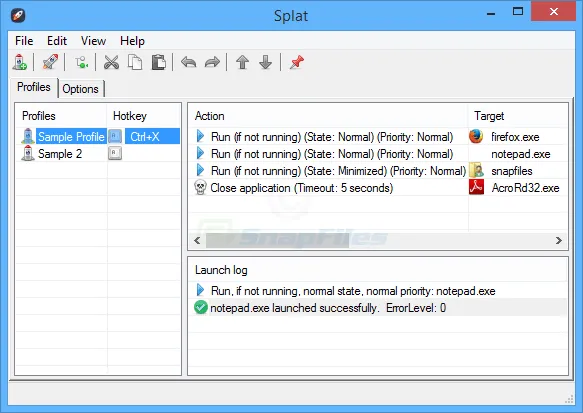This screenshot has width=583, height=413.
Task: Open the View menu
Action: click(x=93, y=41)
